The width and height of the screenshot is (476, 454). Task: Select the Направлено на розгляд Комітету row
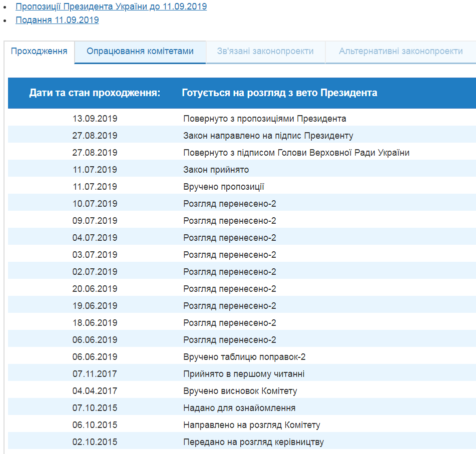click(252, 425)
